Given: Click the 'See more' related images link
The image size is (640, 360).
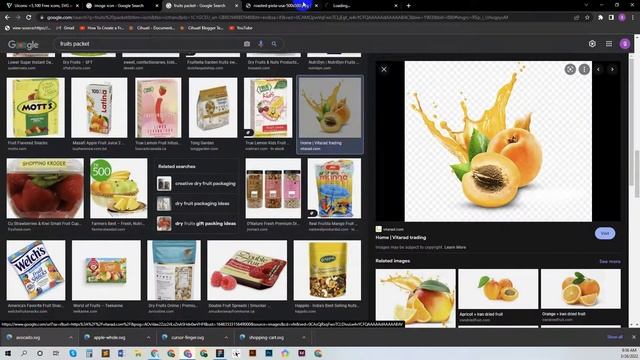Looking at the screenshot, I should click(x=610, y=261).
